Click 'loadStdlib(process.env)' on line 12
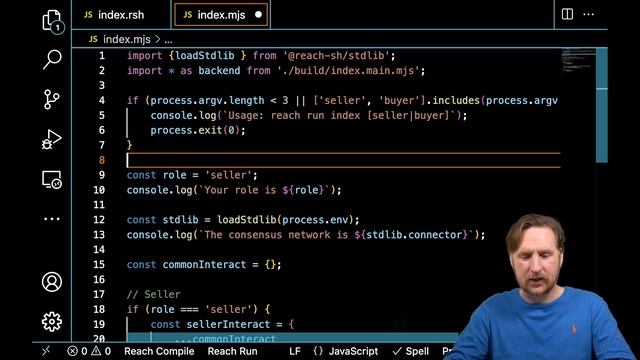Viewport: 640px width, 360px height. tap(284, 220)
